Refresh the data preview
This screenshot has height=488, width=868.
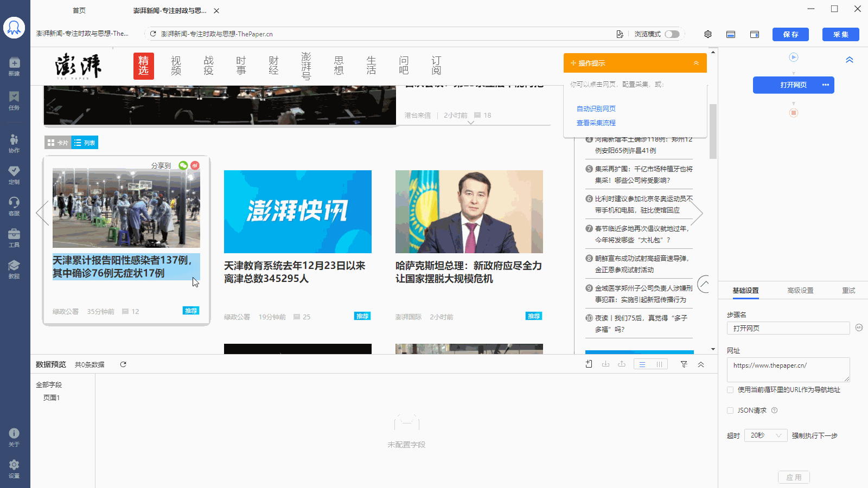(x=123, y=364)
